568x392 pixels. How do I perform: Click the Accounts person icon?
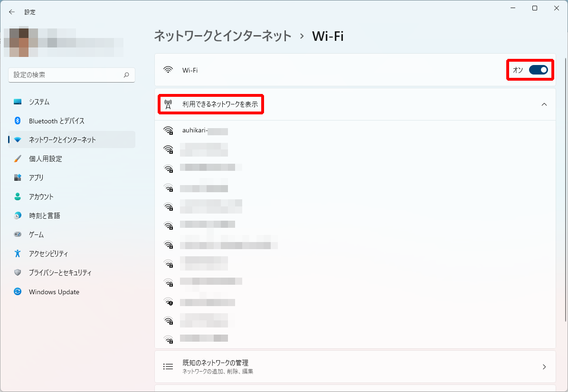[18, 196]
